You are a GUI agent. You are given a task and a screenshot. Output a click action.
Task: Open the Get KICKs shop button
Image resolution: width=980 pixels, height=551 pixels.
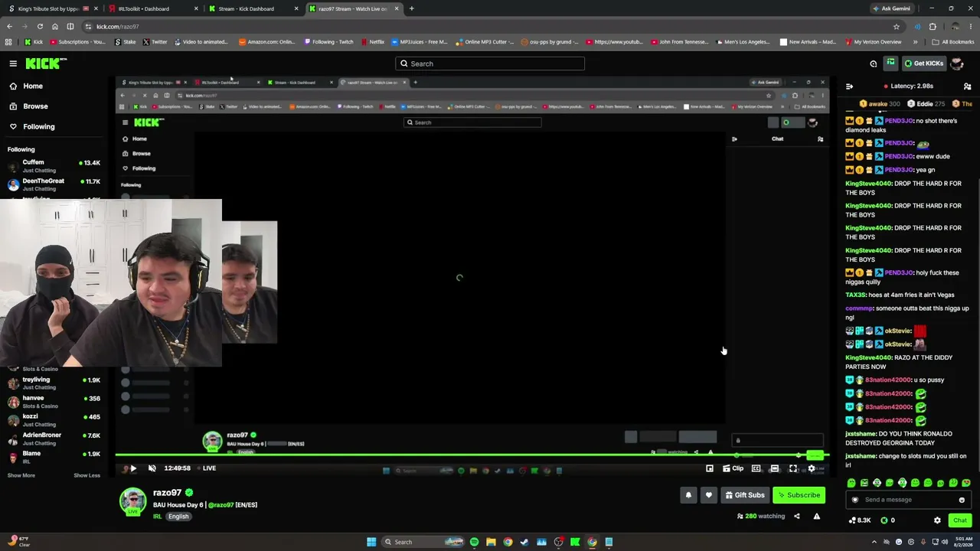(923, 64)
